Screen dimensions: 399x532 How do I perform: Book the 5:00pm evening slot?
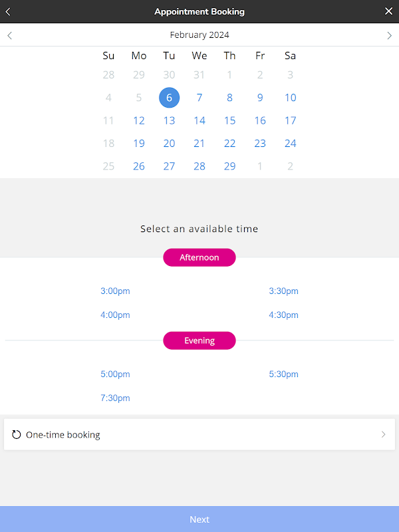115,374
